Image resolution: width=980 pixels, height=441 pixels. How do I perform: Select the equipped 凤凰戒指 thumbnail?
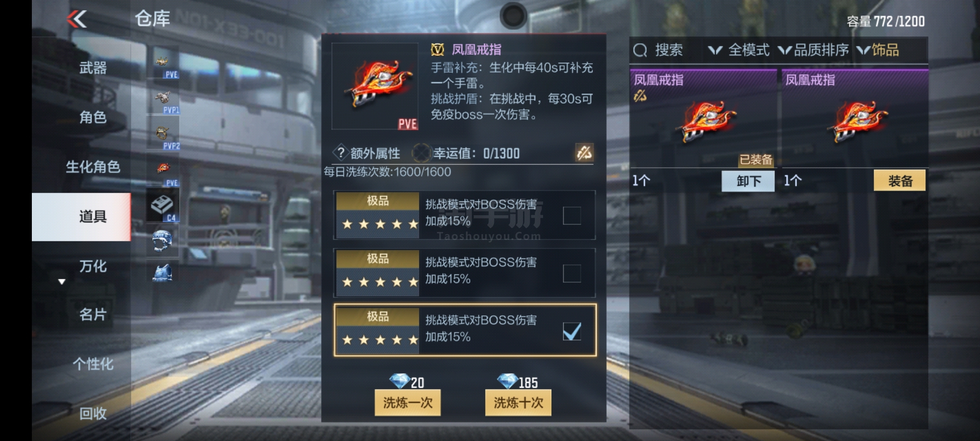[703, 119]
